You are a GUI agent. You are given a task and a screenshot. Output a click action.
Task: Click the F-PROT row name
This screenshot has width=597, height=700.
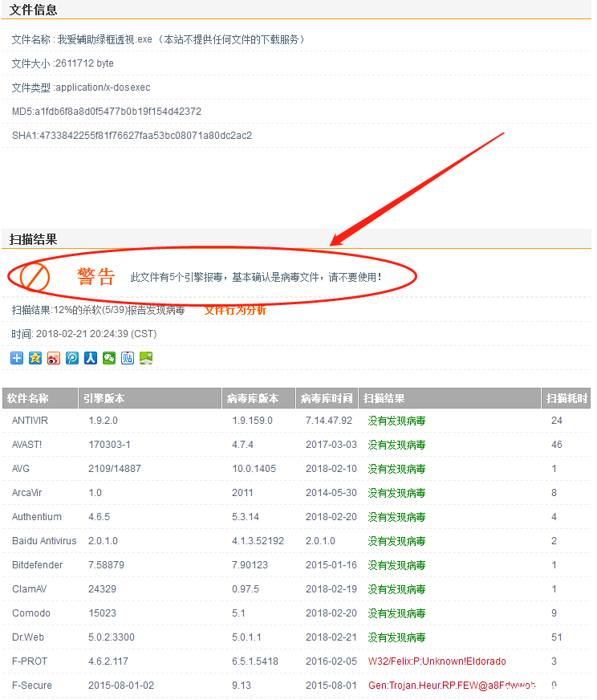click(x=30, y=661)
